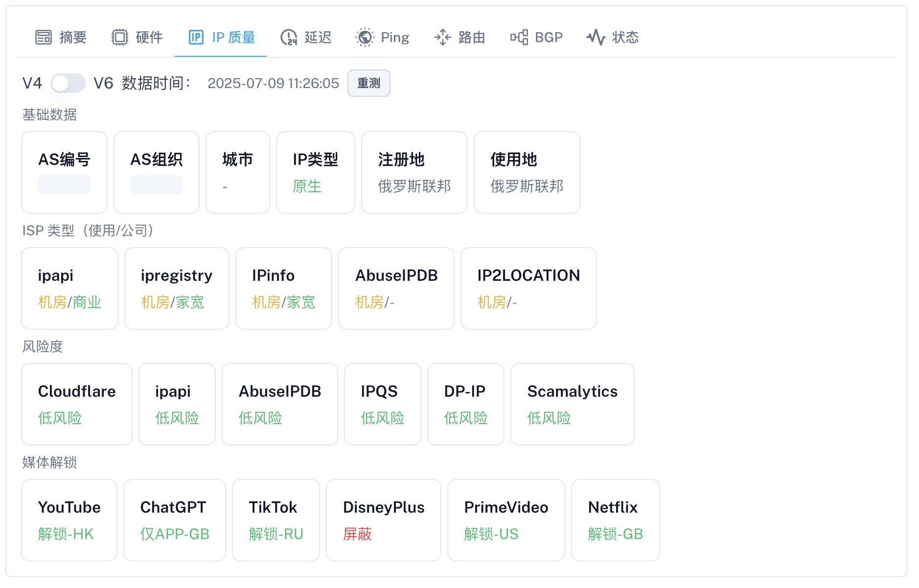Click the 摘要 summary tab icon
The image size is (919, 588).
pos(43,37)
